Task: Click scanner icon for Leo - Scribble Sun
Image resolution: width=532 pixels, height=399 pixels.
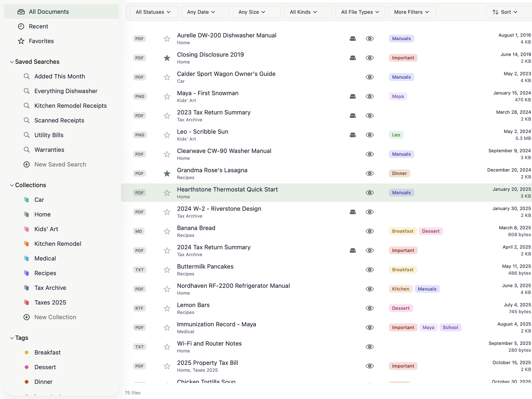Action: (353, 135)
